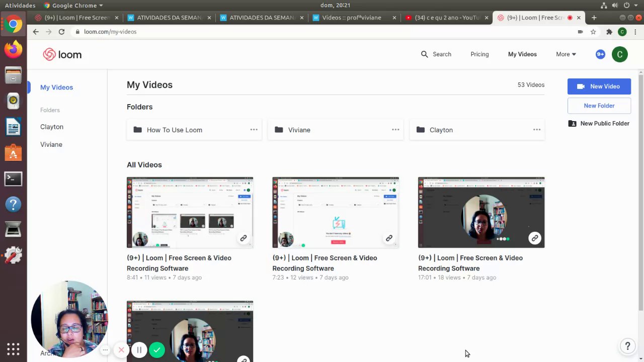
Task: Open the title of the 17:01 video
Action: (470, 263)
